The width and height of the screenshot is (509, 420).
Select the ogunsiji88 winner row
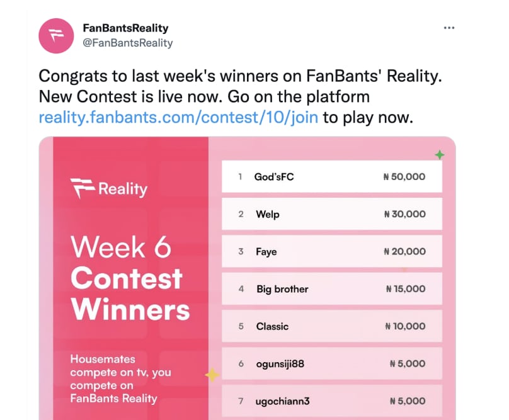pyautogui.click(x=331, y=363)
